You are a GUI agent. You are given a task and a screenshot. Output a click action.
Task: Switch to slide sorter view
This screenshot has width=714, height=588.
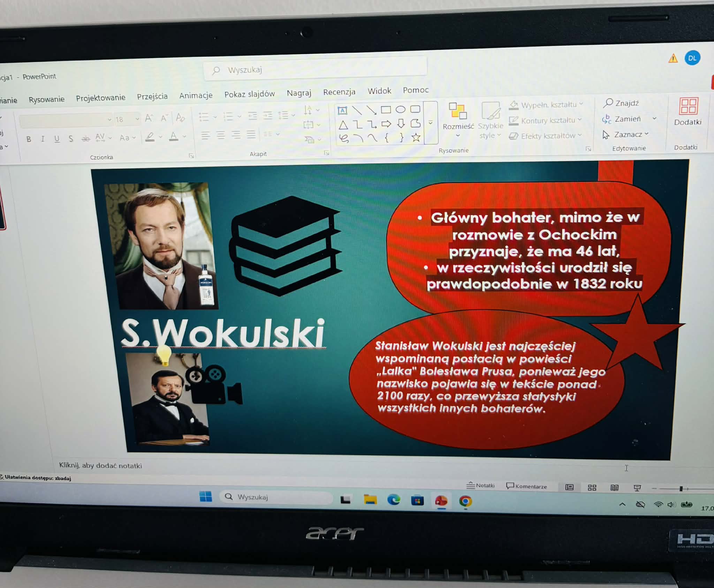[x=592, y=488]
